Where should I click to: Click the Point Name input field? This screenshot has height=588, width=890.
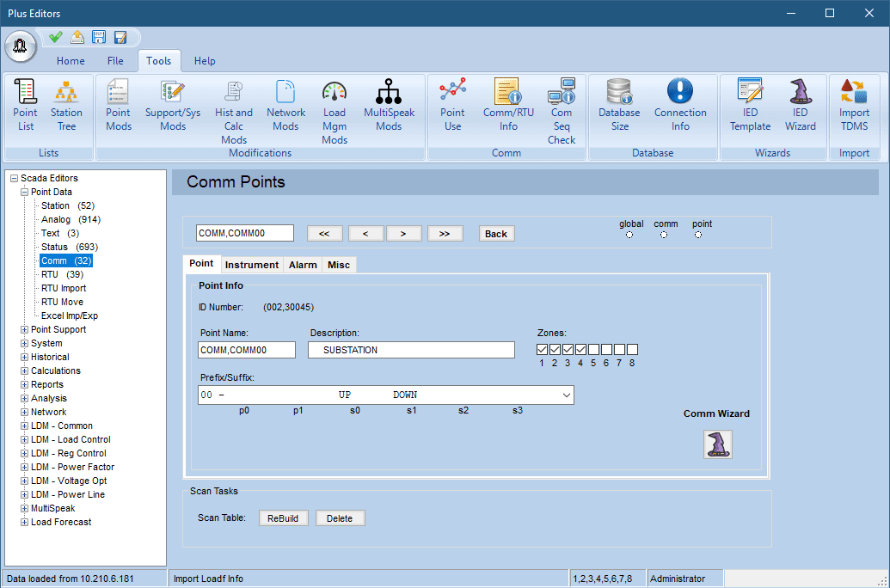[x=247, y=350]
